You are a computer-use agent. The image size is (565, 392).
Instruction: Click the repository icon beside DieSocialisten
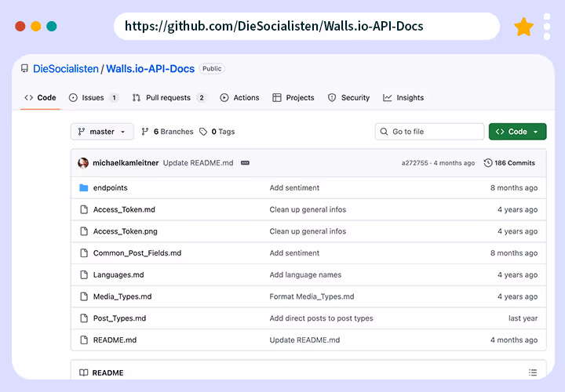(x=24, y=68)
